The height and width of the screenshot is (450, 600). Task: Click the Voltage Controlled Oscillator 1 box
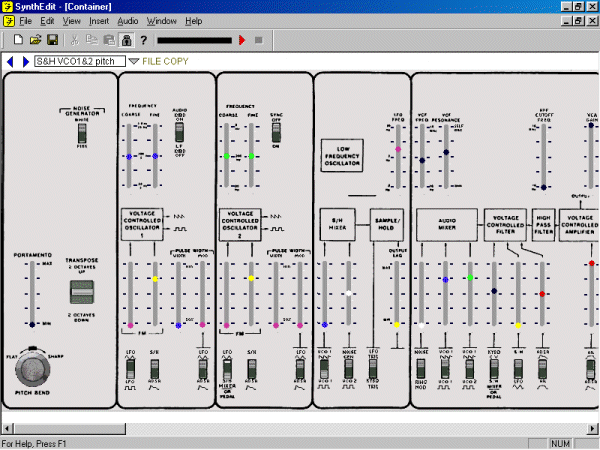[x=147, y=222]
